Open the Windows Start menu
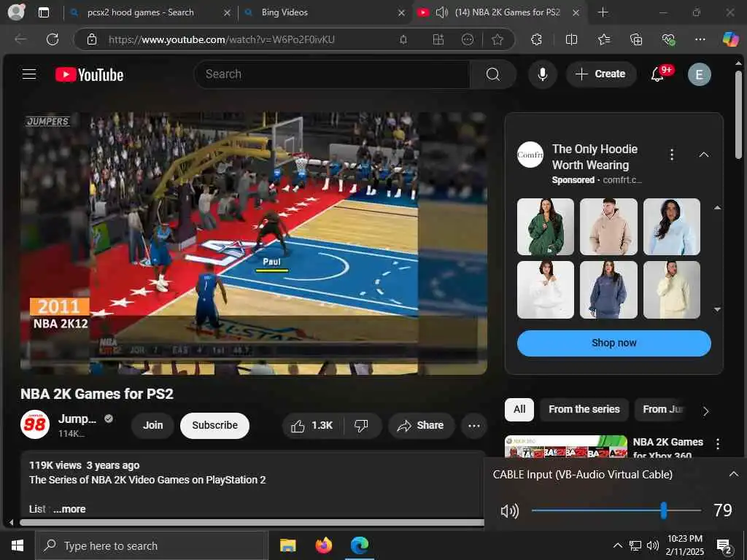This screenshot has height=560, width=747. pos(18,545)
